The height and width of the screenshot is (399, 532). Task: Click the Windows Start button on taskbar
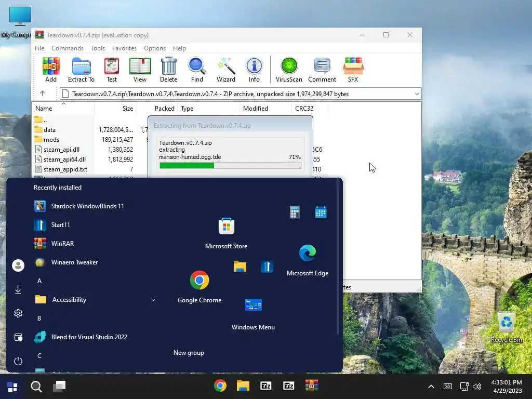12,387
